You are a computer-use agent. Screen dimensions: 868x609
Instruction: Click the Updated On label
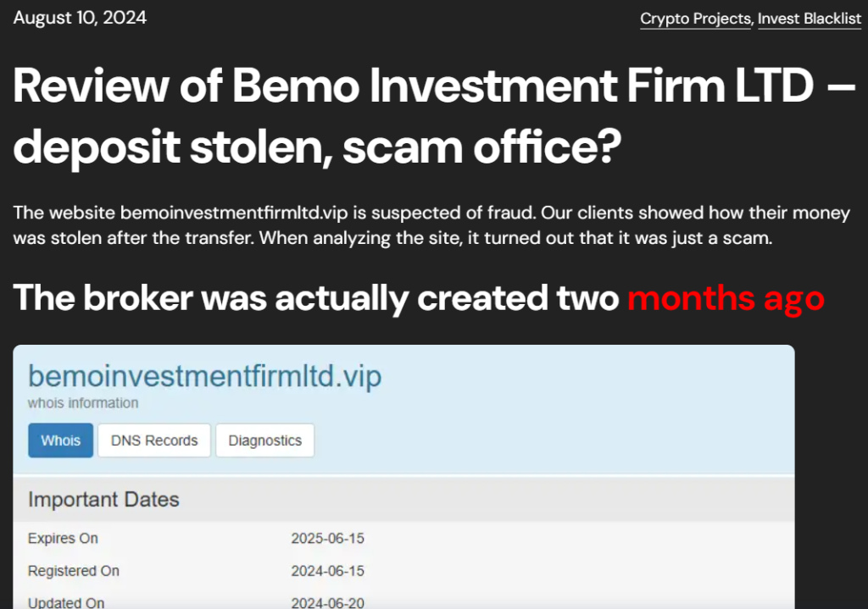coord(66,602)
